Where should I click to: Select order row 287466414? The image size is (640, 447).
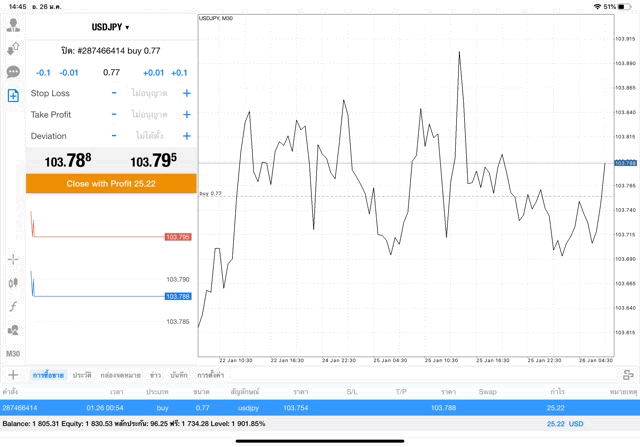click(x=320, y=408)
